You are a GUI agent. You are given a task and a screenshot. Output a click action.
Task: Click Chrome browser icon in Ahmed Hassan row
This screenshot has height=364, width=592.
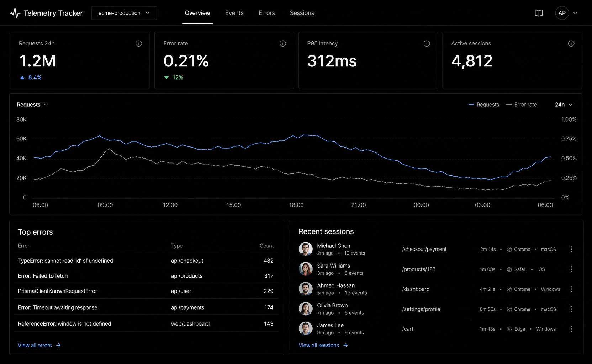coord(509,289)
